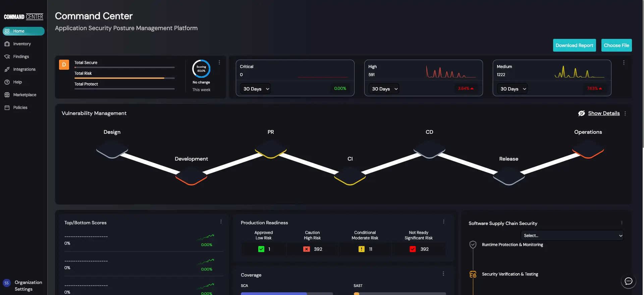Open the Production Readiness kebab menu

click(443, 222)
